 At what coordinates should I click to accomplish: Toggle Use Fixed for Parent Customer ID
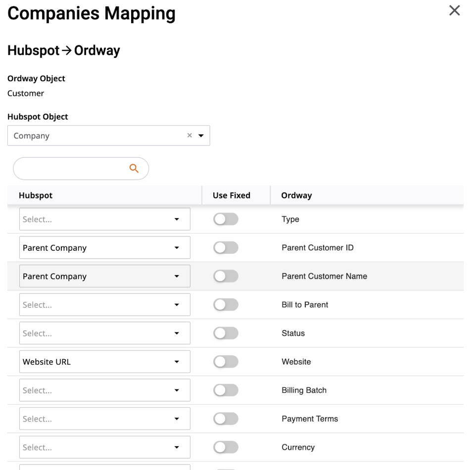pos(226,247)
